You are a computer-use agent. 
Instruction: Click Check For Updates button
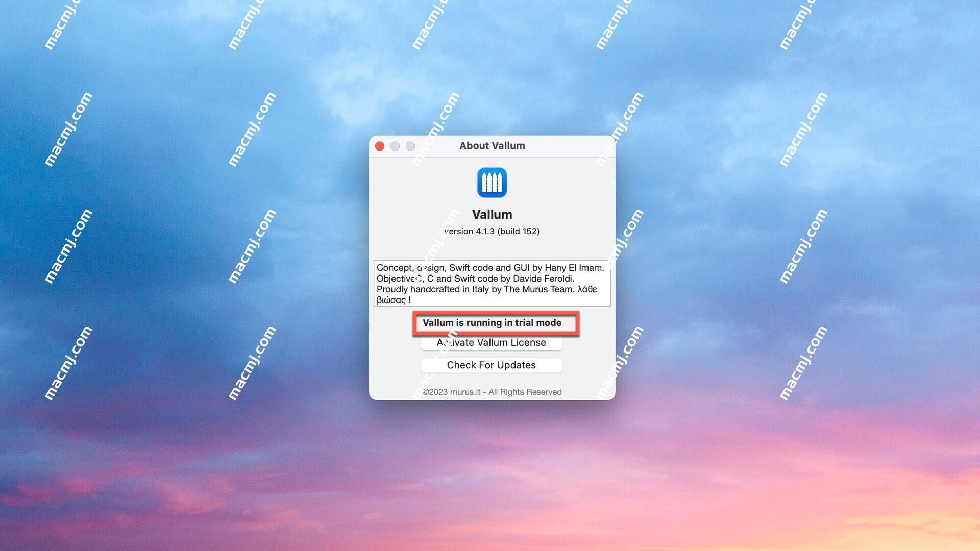pos(492,365)
